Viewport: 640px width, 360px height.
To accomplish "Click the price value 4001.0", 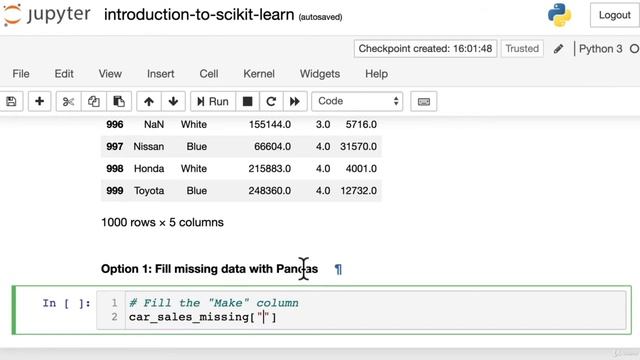I will pyautogui.click(x=361, y=169).
